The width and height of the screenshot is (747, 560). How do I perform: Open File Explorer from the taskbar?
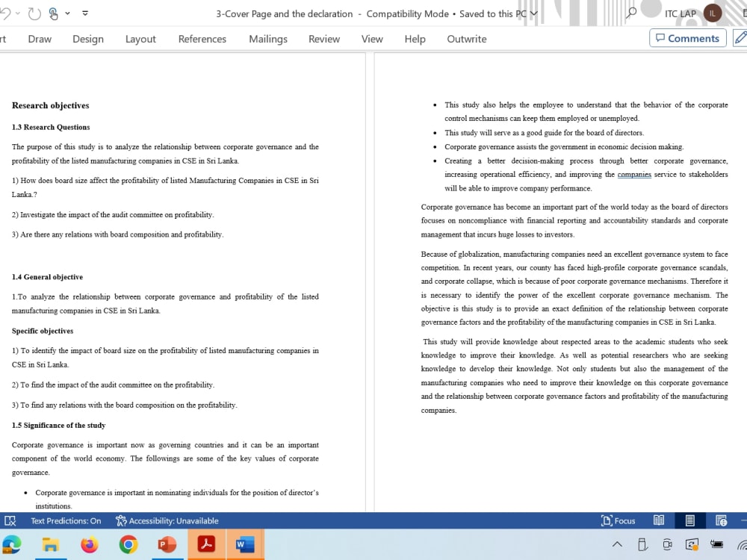(x=51, y=544)
